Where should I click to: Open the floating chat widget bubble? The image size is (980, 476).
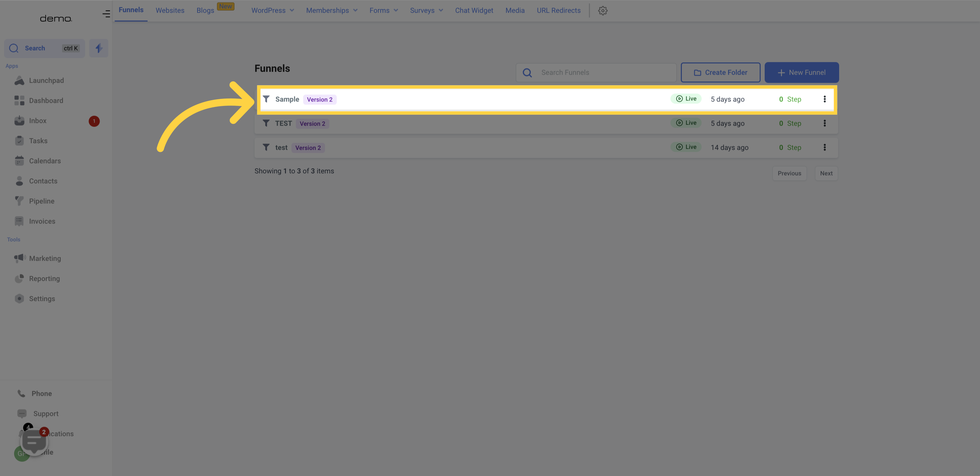(x=34, y=442)
